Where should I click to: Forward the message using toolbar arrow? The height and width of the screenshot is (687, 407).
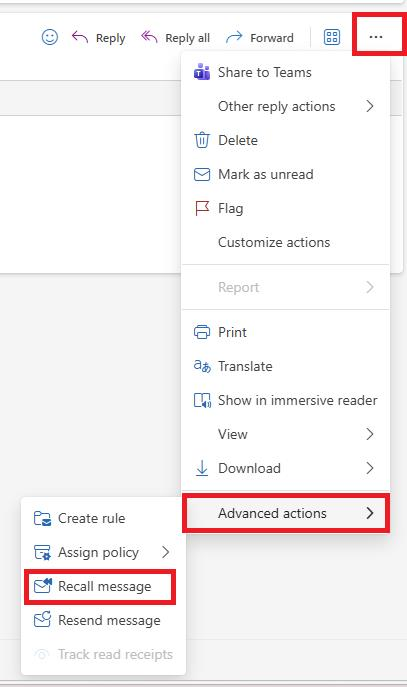click(x=259, y=38)
